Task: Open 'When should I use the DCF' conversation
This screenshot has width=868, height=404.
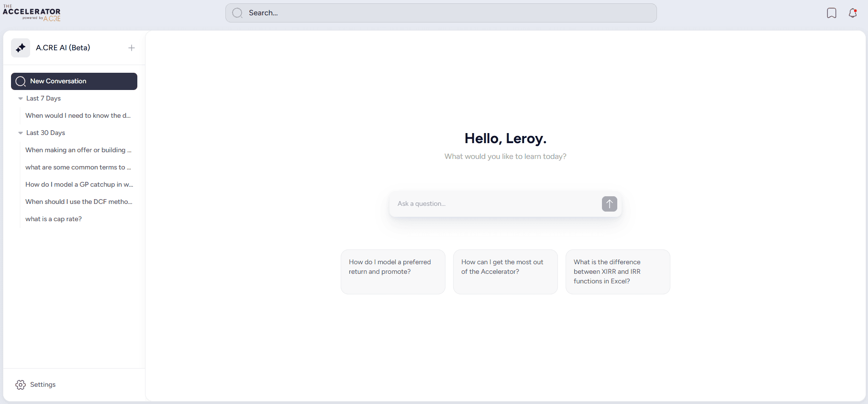Action: coord(78,202)
